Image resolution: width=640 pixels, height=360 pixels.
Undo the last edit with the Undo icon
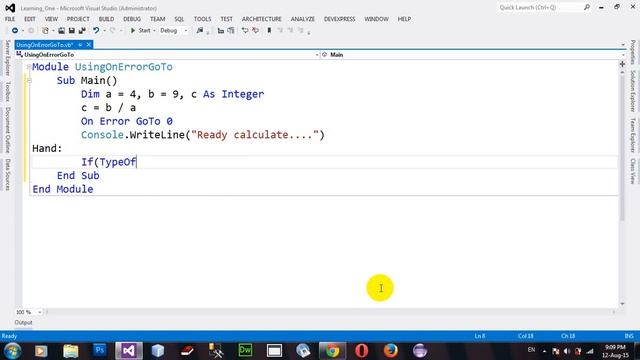pos(96,31)
